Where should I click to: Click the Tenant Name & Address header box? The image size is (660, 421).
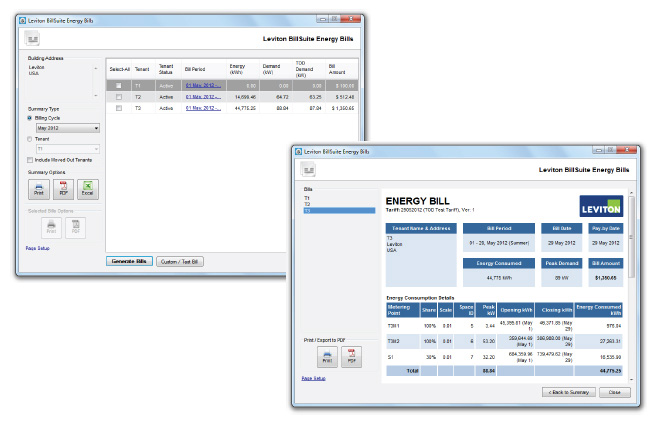(421, 228)
